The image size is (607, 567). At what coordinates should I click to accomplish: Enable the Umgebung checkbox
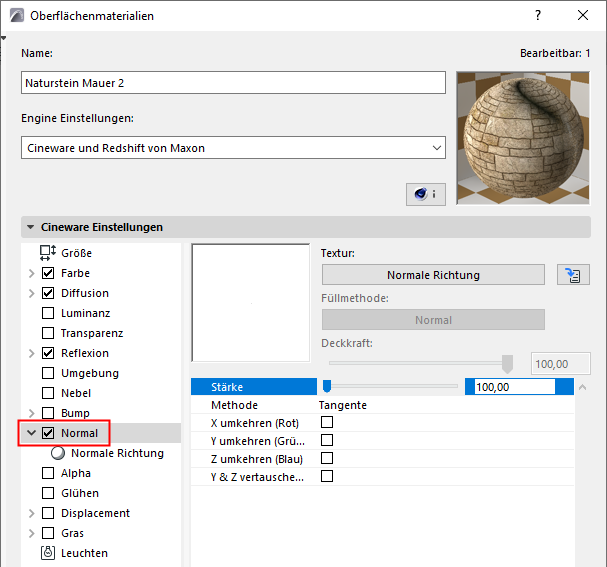click(x=48, y=373)
